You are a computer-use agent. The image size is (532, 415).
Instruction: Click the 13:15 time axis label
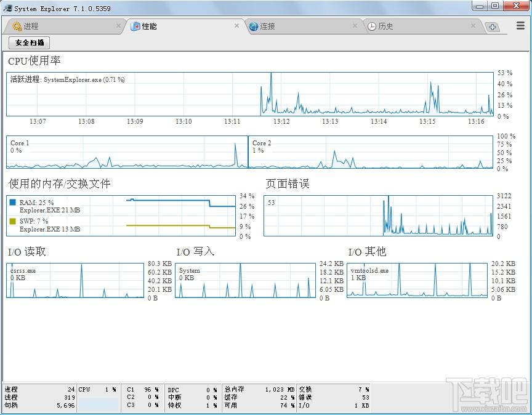click(427, 121)
